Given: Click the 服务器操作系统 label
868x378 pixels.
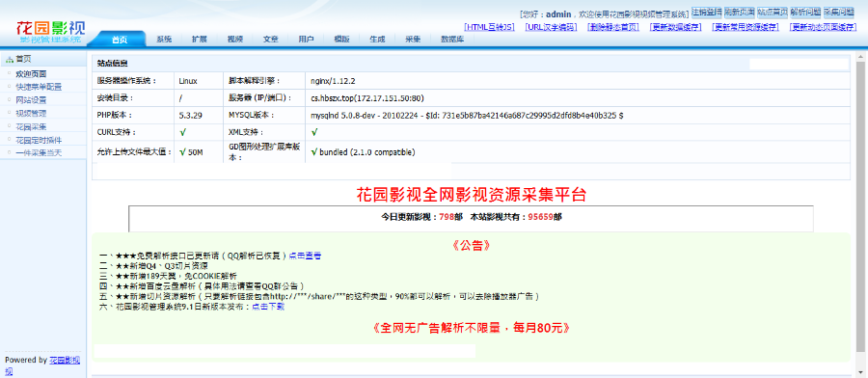Looking at the screenshot, I should [126, 81].
